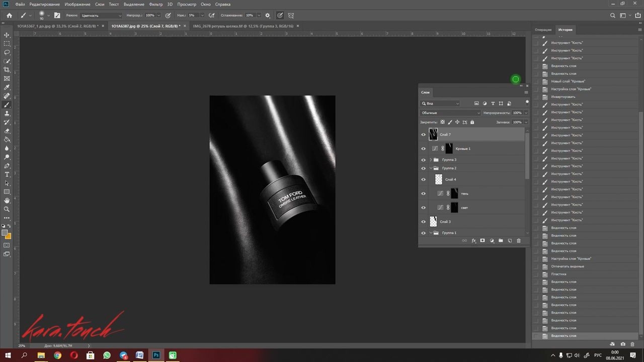This screenshot has height=362, width=644.
Task: Open smoothing options gear icon
Action: (x=268, y=16)
